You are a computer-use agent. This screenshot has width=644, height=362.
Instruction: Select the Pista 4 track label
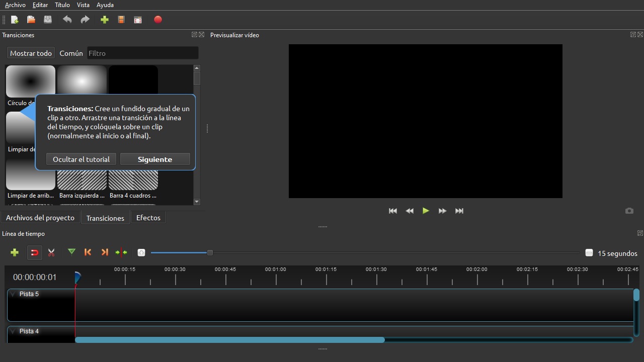click(x=29, y=331)
